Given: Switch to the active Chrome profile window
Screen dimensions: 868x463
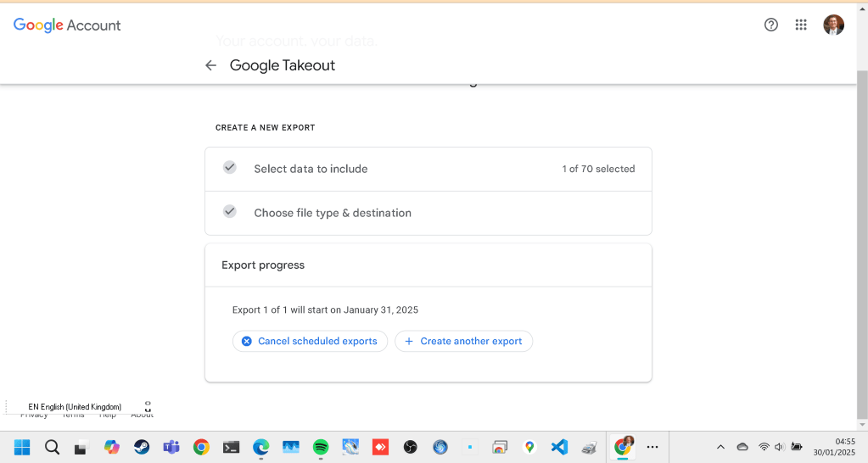Looking at the screenshot, I should (x=624, y=446).
